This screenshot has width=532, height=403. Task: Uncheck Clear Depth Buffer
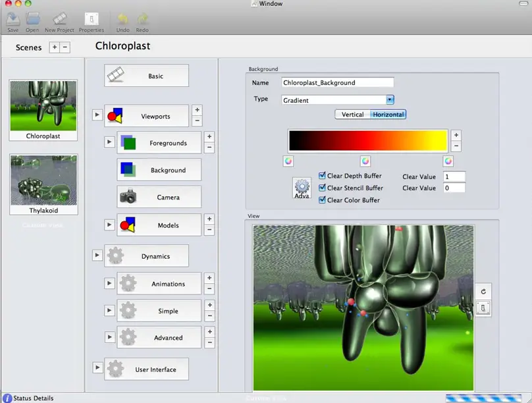pos(322,176)
